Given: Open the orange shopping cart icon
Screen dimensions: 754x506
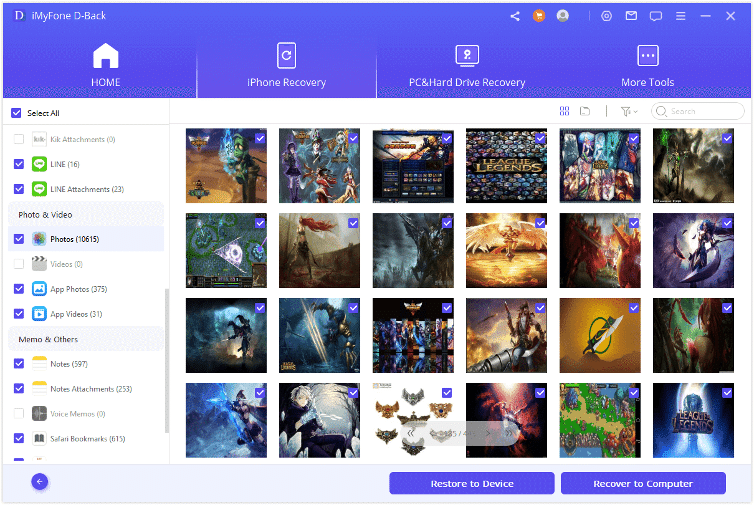Looking at the screenshot, I should [539, 16].
